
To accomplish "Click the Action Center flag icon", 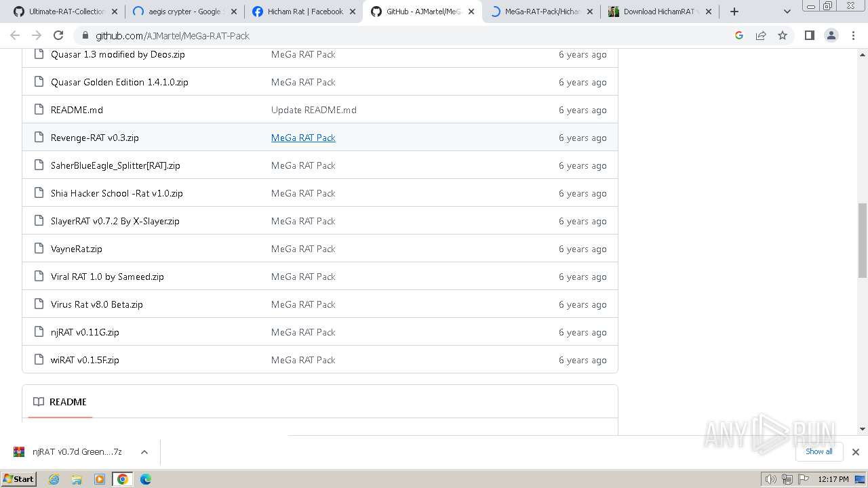I will point(803,479).
